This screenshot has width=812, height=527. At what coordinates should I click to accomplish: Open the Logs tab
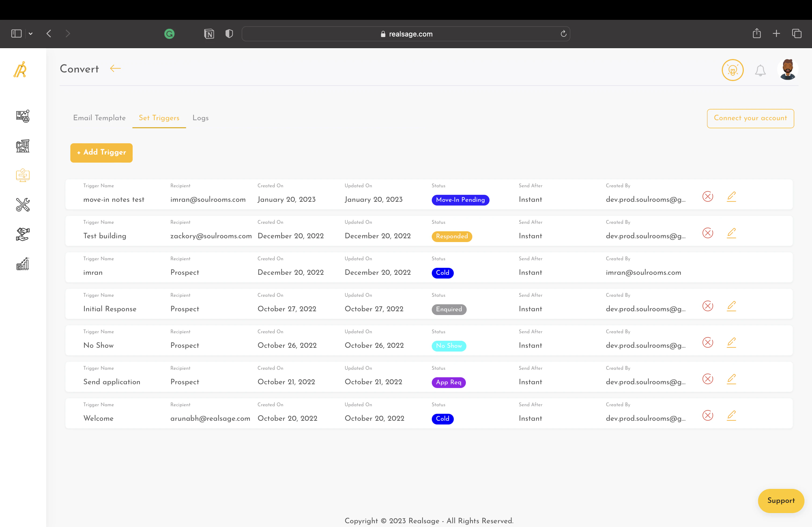coord(200,118)
